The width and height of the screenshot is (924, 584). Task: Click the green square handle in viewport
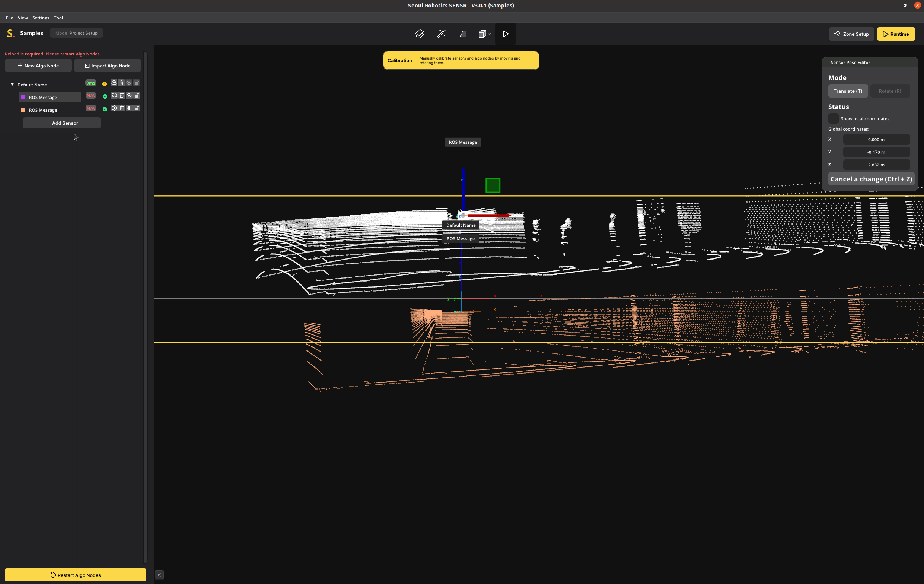click(493, 185)
